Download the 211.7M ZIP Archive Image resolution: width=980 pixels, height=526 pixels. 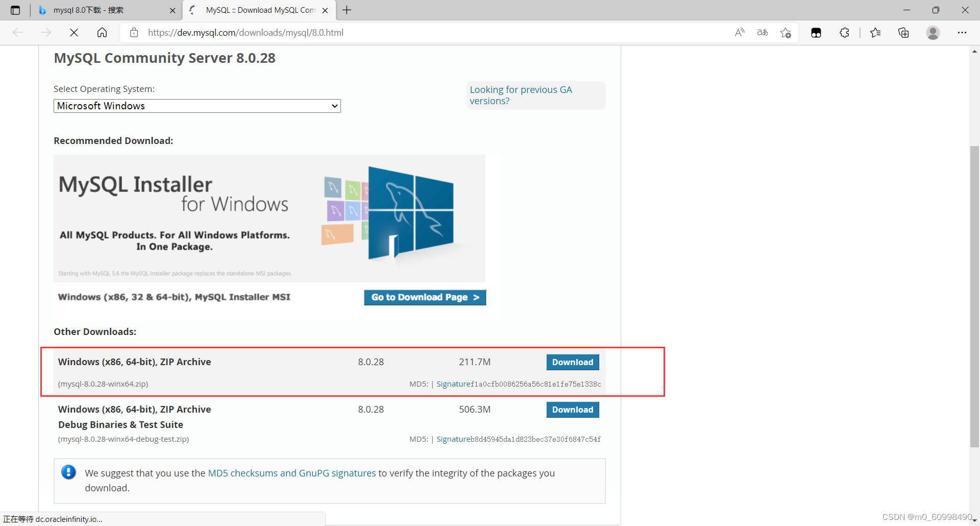[x=573, y=362]
